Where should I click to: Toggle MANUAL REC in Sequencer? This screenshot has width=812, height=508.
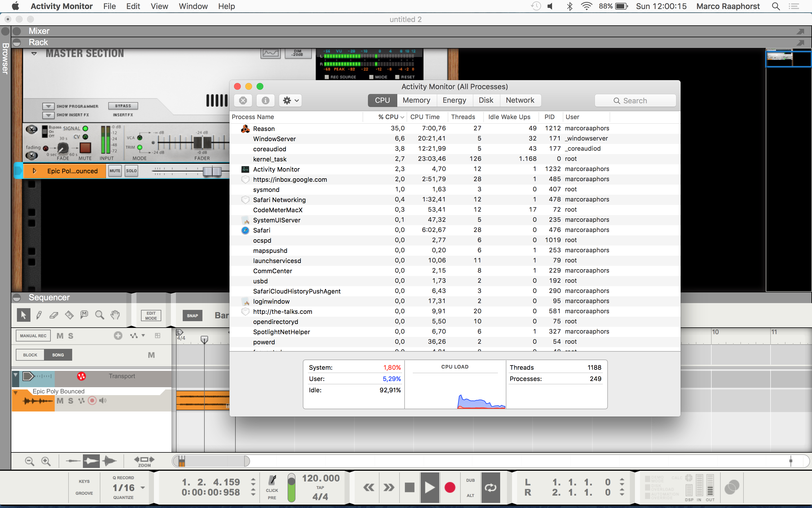(x=33, y=336)
